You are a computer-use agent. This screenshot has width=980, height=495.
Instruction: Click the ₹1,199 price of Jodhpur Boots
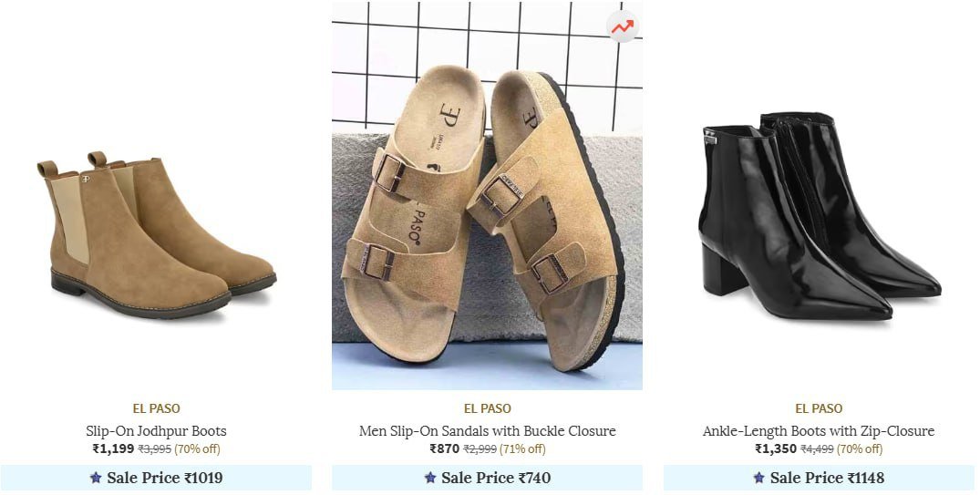(113, 449)
